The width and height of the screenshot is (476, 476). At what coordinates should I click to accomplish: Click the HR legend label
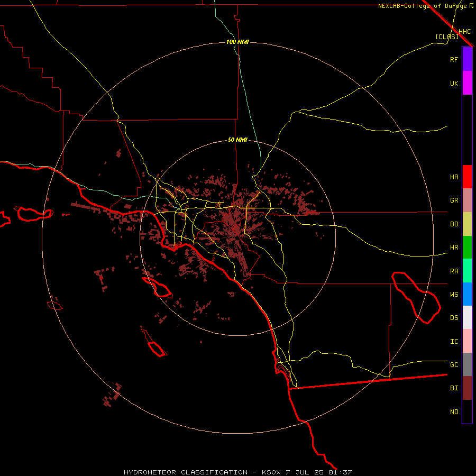(x=454, y=248)
